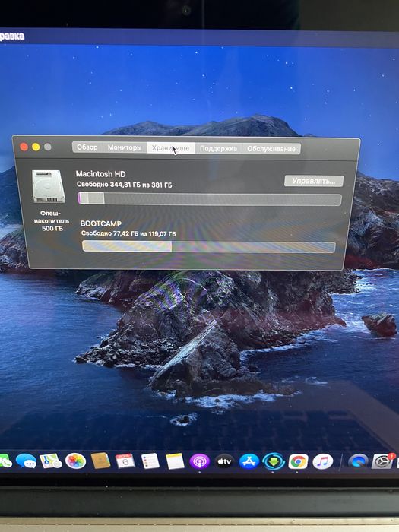Click text 'Свободно 344,31 ГБ из 381 ГБ'
Image resolution: width=399 pixels, height=532 pixels.
point(124,185)
